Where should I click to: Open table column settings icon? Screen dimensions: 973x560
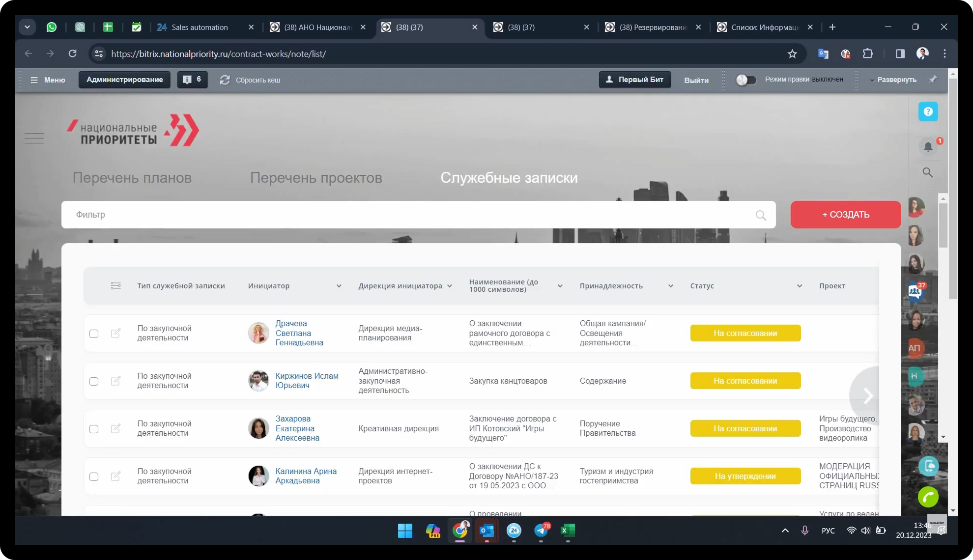[x=115, y=286]
